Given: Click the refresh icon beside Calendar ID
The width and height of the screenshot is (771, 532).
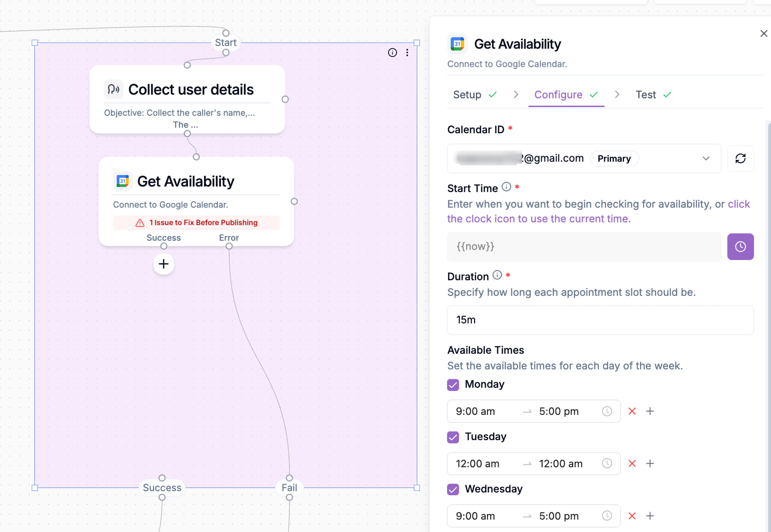Looking at the screenshot, I should 741,158.
